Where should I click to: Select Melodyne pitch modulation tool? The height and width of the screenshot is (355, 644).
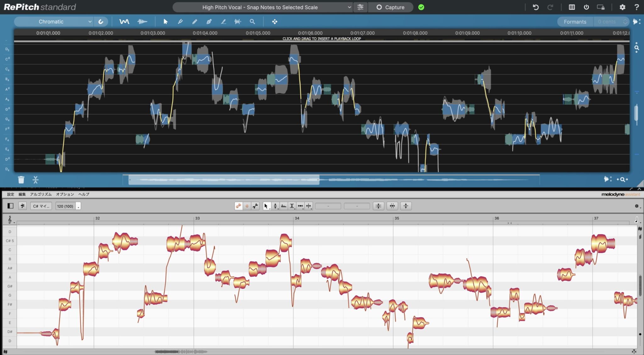tap(275, 206)
